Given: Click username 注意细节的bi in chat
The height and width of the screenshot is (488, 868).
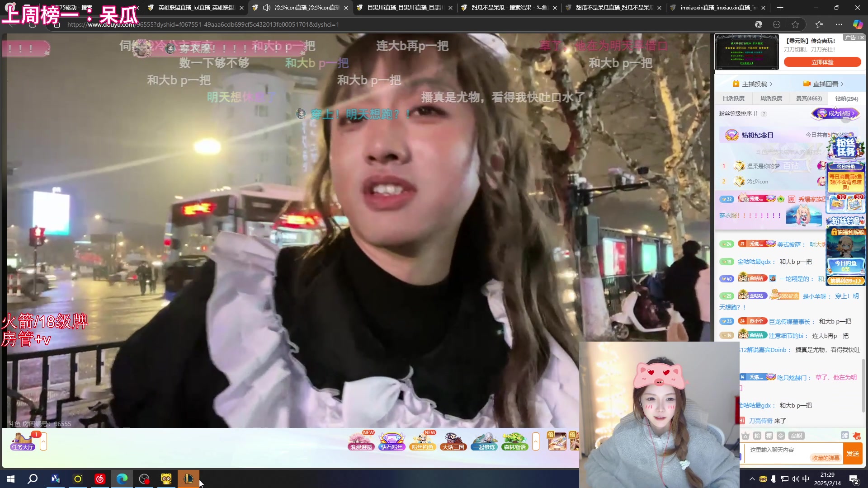Looking at the screenshot, I should click(786, 336).
